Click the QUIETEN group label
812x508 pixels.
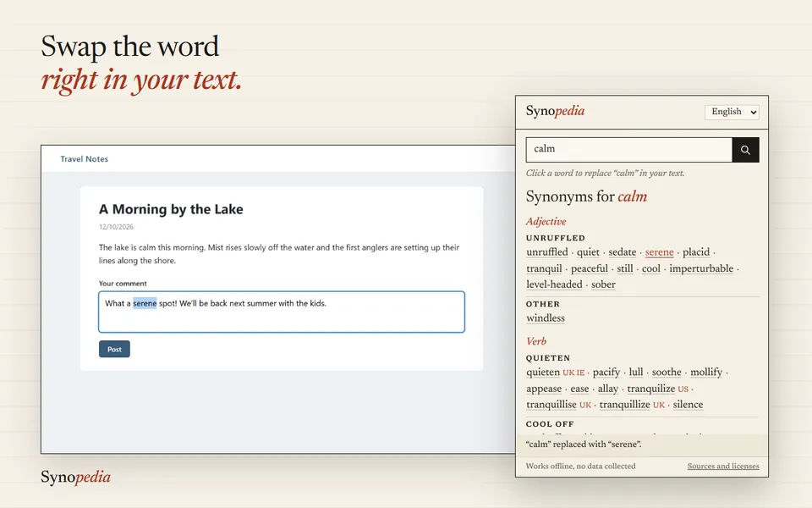548,358
